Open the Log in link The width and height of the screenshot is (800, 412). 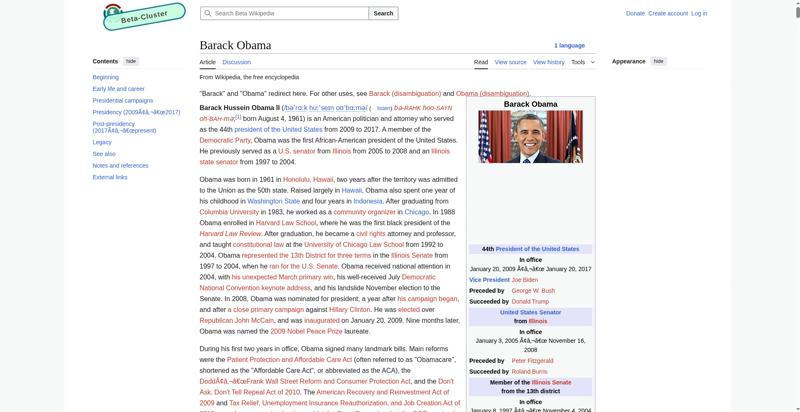pyautogui.click(x=699, y=13)
